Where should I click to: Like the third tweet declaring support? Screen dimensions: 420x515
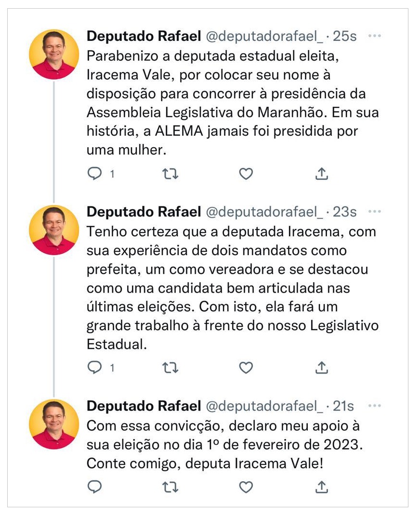pos(246,487)
